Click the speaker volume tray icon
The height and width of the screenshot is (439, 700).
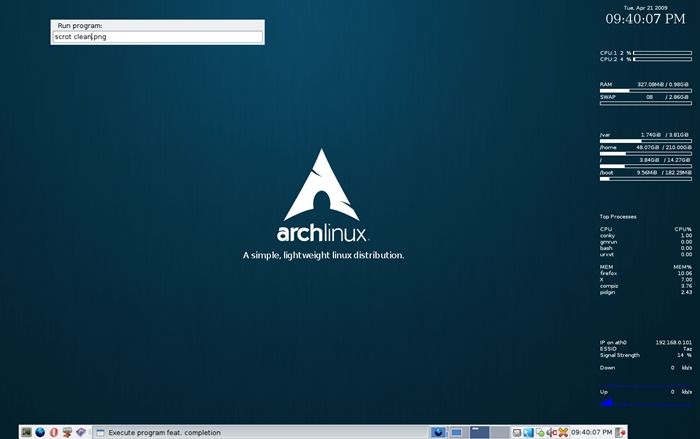552,432
